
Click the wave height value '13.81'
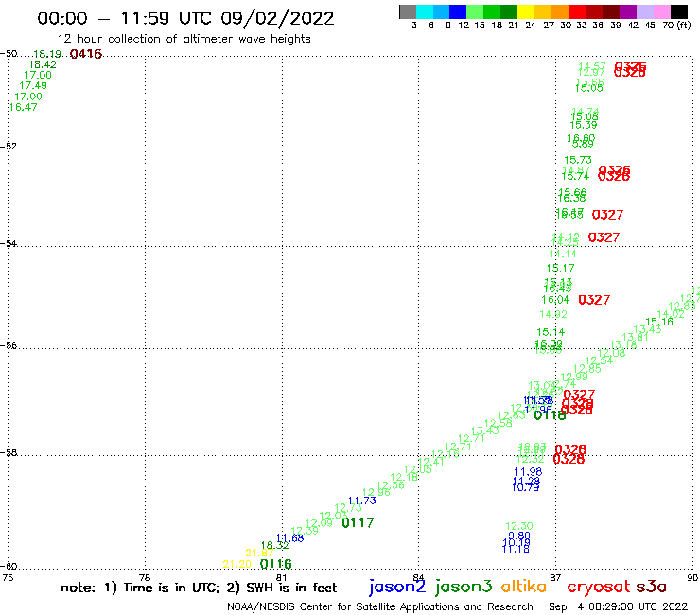coord(636,337)
